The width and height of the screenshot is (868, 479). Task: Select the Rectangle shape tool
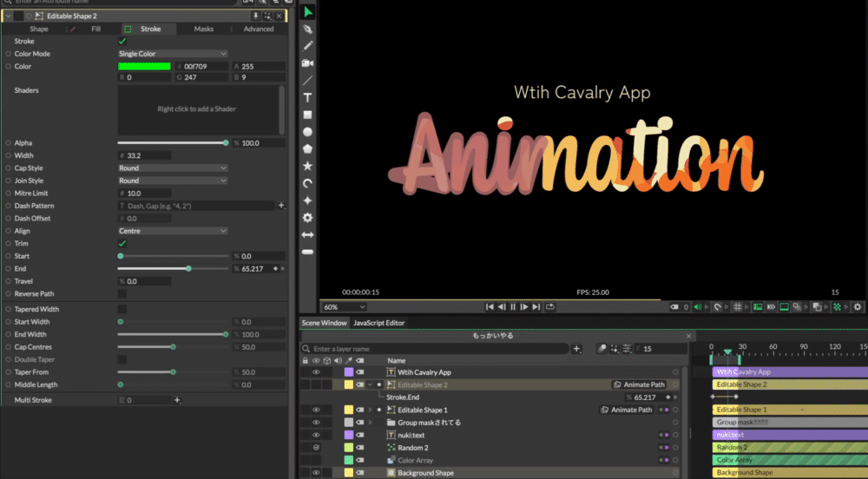pyautogui.click(x=308, y=115)
